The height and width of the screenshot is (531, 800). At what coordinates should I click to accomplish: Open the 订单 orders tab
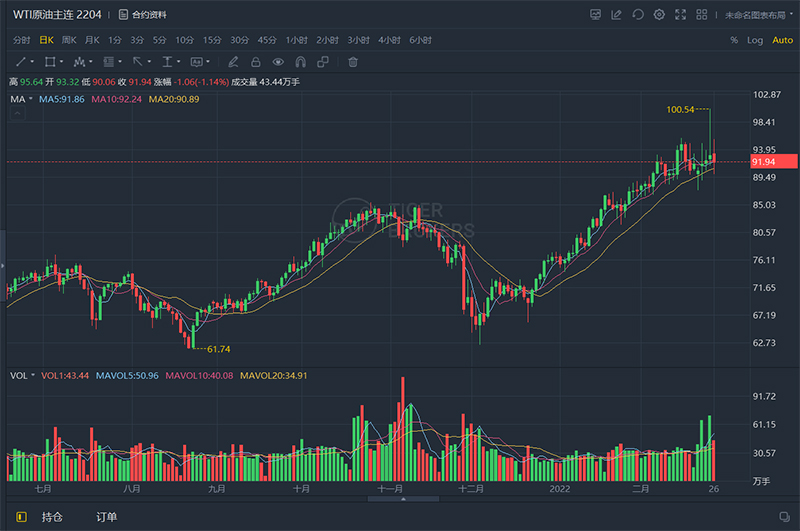[106, 517]
